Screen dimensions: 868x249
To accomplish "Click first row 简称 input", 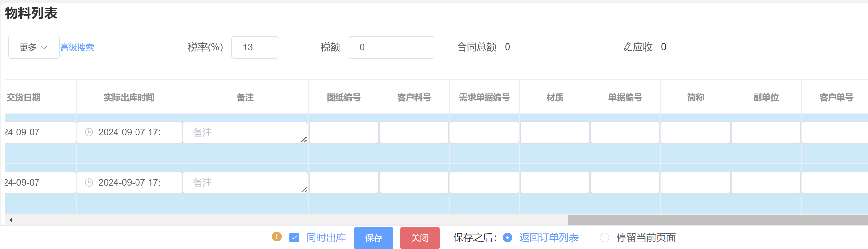I will pos(696,132).
